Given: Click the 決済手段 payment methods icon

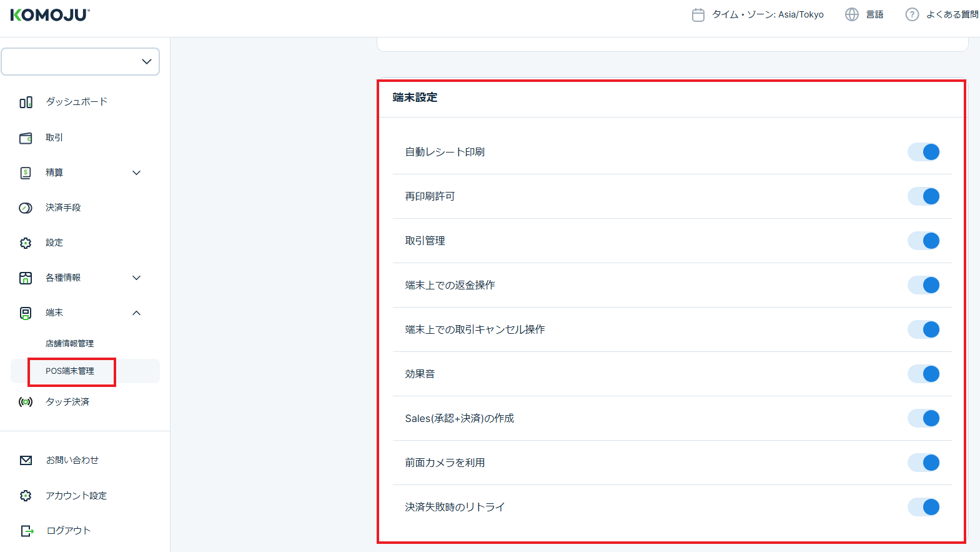Looking at the screenshot, I should coord(26,208).
